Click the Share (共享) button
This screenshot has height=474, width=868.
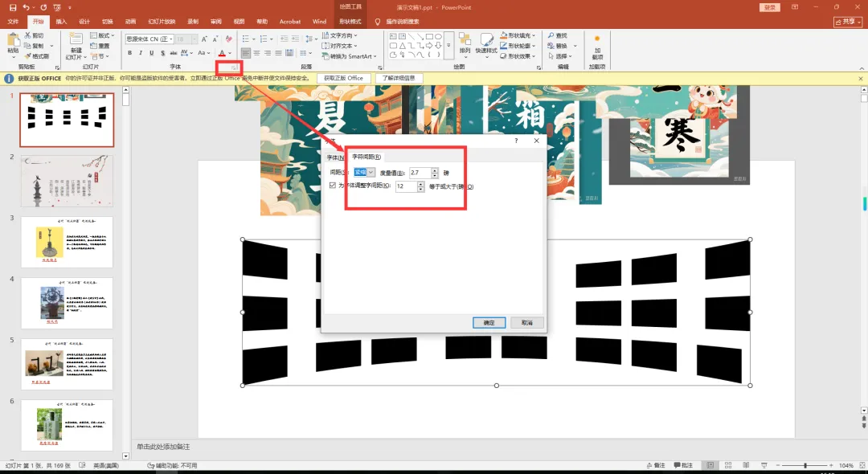[848, 22]
